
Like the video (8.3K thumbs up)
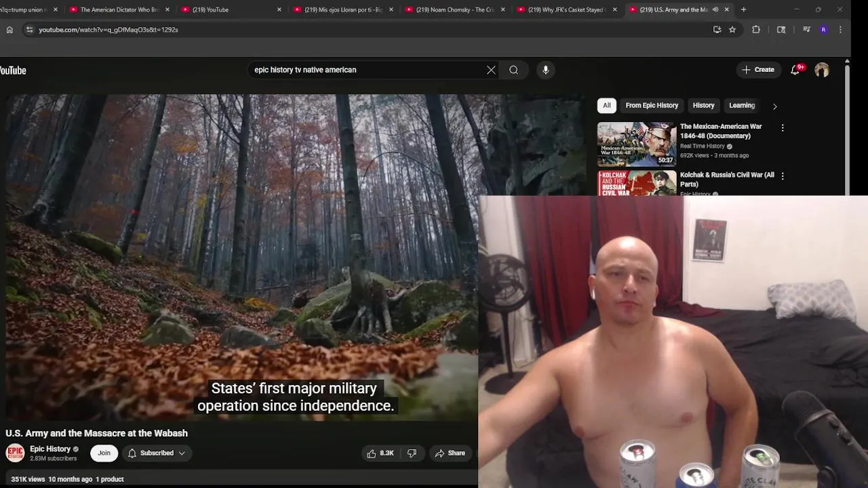pos(380,453)
